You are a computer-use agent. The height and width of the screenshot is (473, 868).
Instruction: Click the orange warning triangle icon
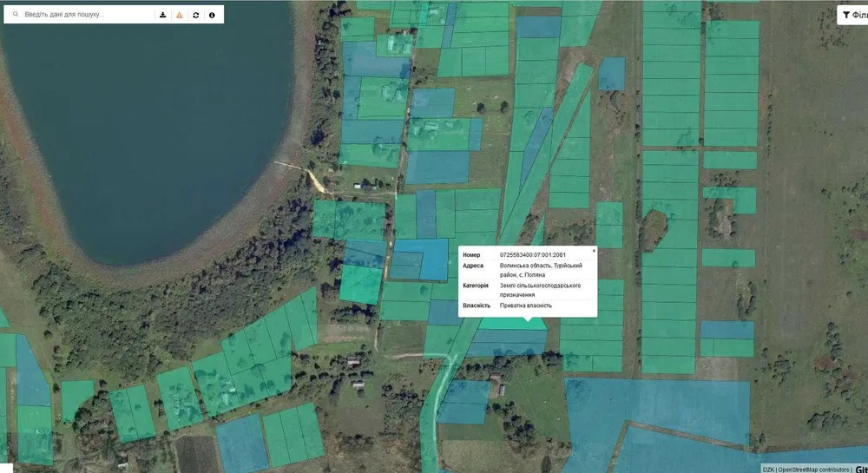(x=180, y=15)
